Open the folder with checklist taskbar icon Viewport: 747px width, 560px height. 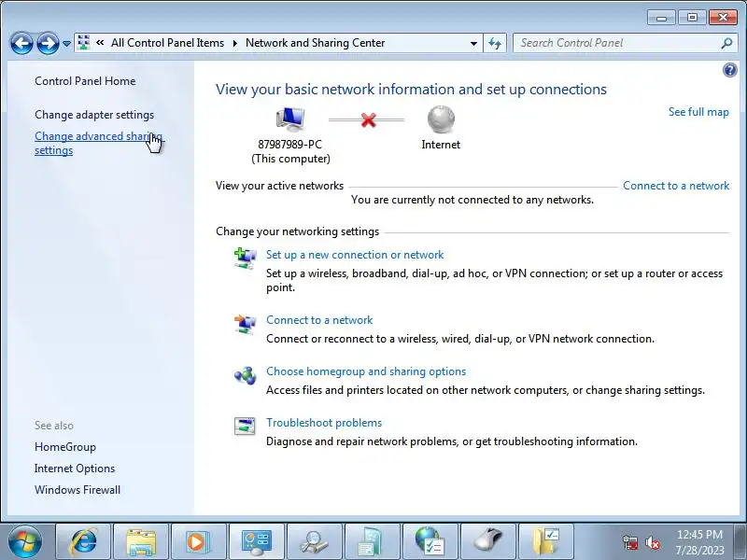click(x=546, y=541)
